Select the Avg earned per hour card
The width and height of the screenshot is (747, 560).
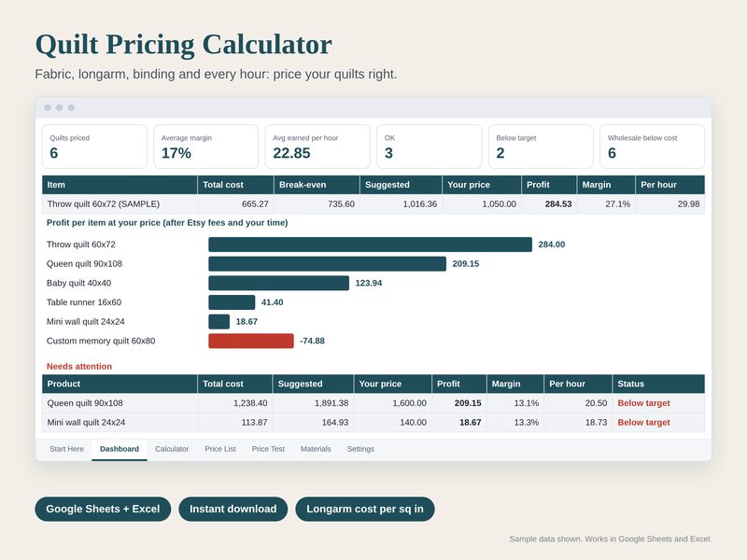point(317,147)
